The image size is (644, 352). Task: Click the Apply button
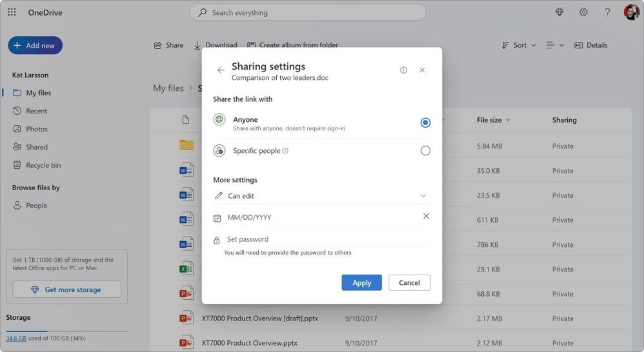[361, 282]
